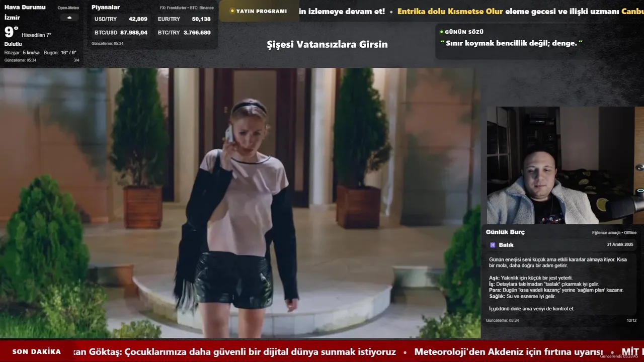Click the YAYIN PROGRAMI badge
644x362 pixels.
tap(259, 11)
